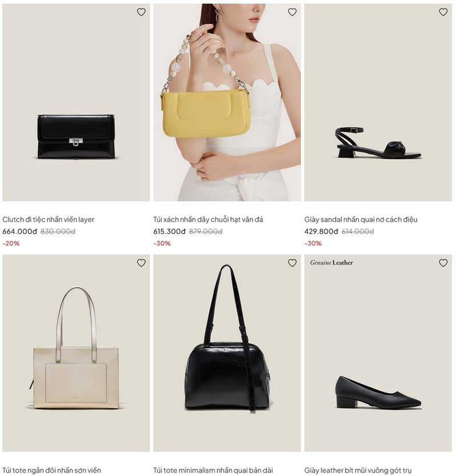Add black clutch to wishlist via heart icon
This screenshot has height=476, width=456.
(141, 12)
